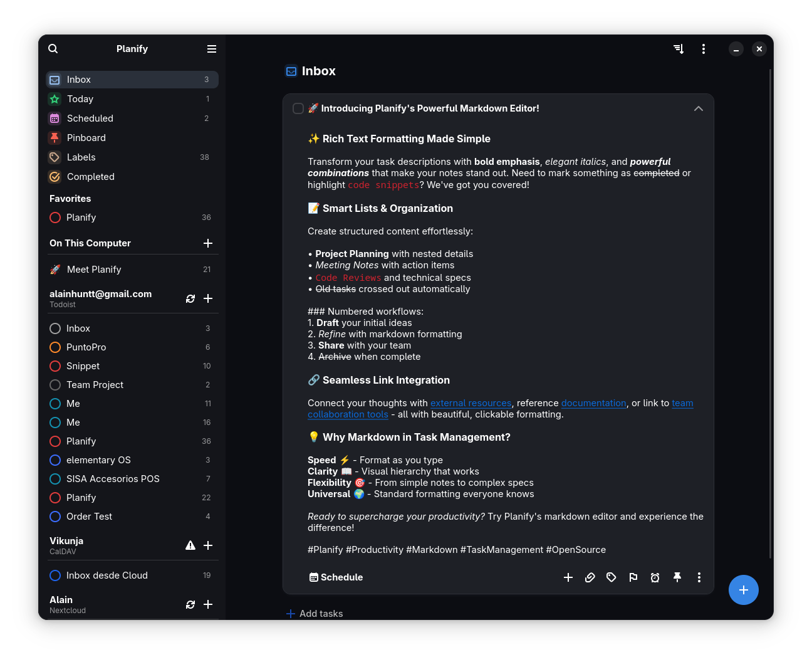
Task: Click the Rich Text Formatting Made Simple heading
Action: coord(399,139)
